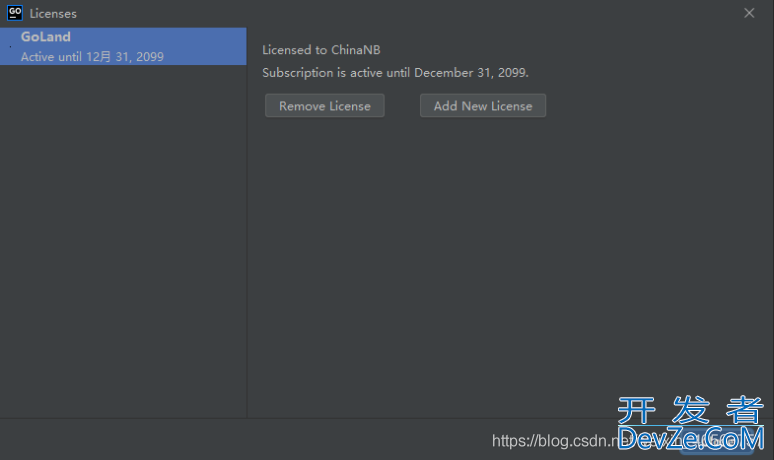Click the Licenses window title text
This screenshot has height=460, width=774.
coord(53,14)
